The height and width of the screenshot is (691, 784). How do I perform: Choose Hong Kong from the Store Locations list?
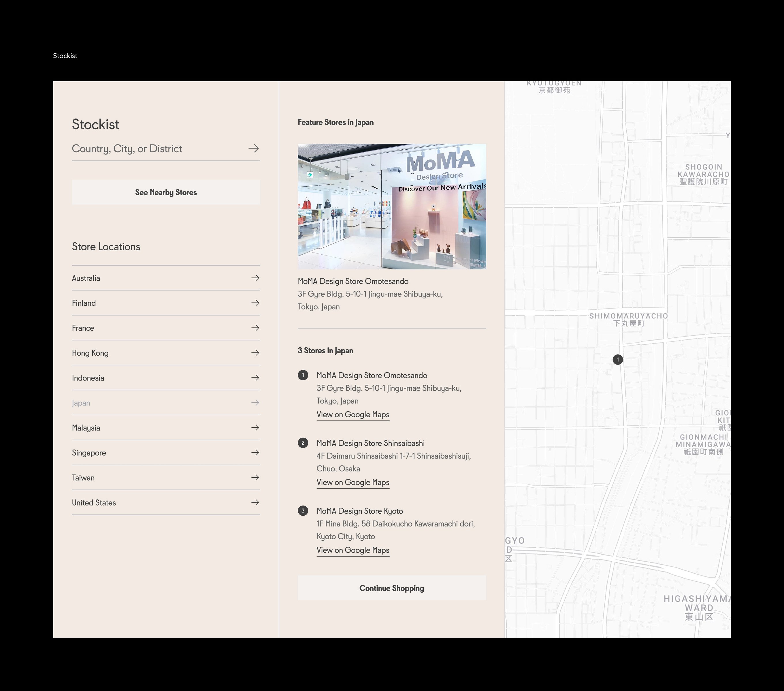click(x=166, y=353)
